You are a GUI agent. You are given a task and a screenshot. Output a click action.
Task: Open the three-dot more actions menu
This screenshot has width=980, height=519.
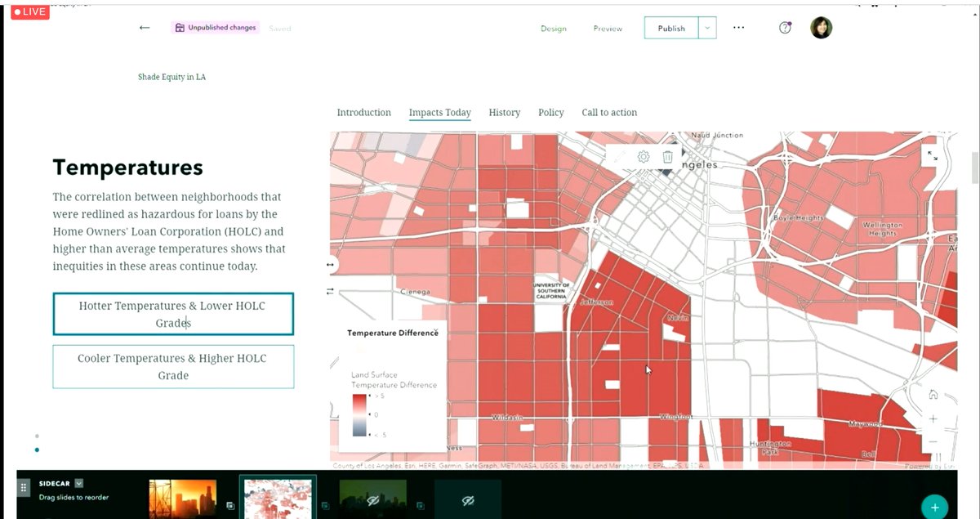(738, 28)
